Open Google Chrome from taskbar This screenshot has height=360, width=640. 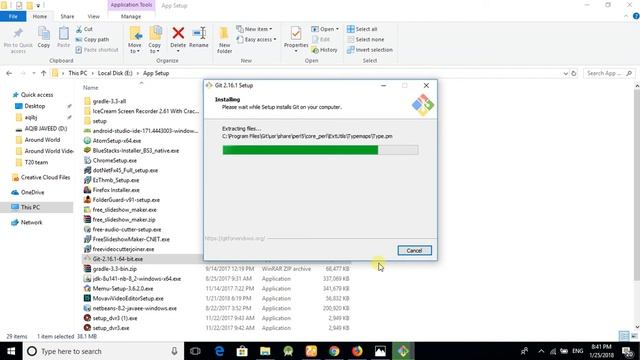pos(334,351)
